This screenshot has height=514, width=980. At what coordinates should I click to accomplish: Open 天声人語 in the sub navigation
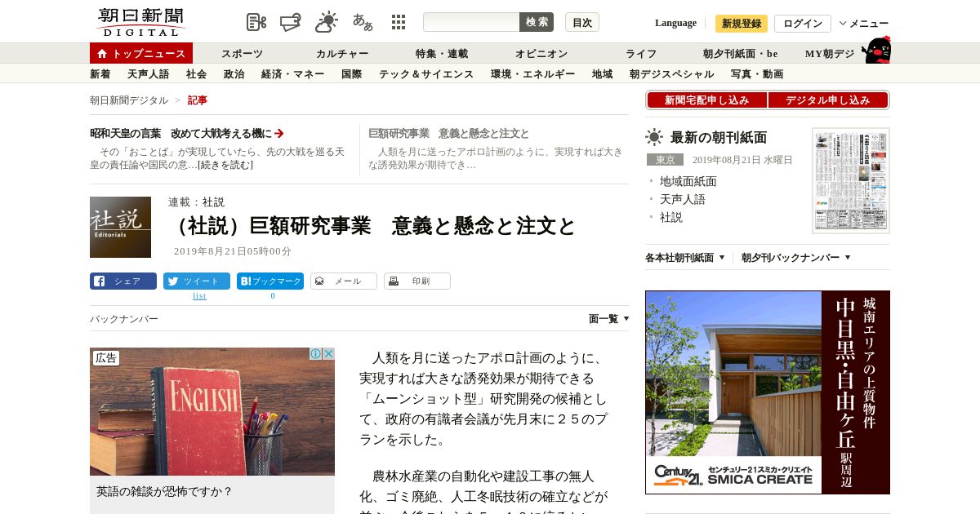(149, 74)
